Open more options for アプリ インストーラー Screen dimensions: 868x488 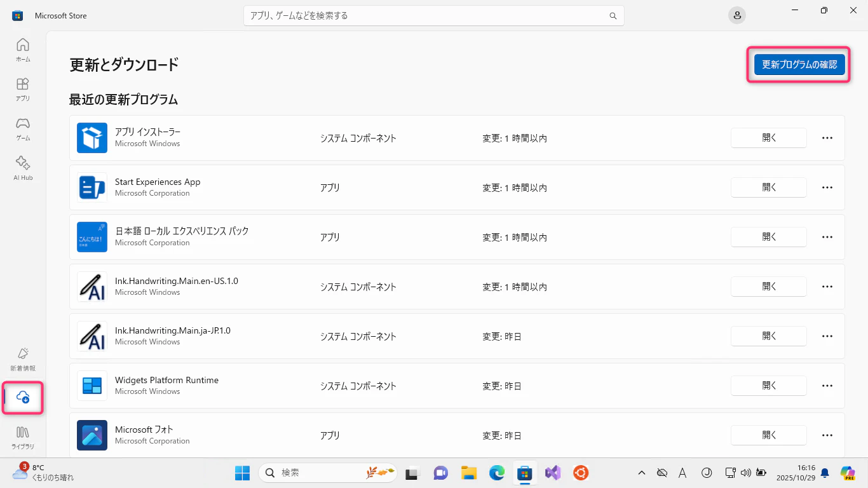point(827,138)
